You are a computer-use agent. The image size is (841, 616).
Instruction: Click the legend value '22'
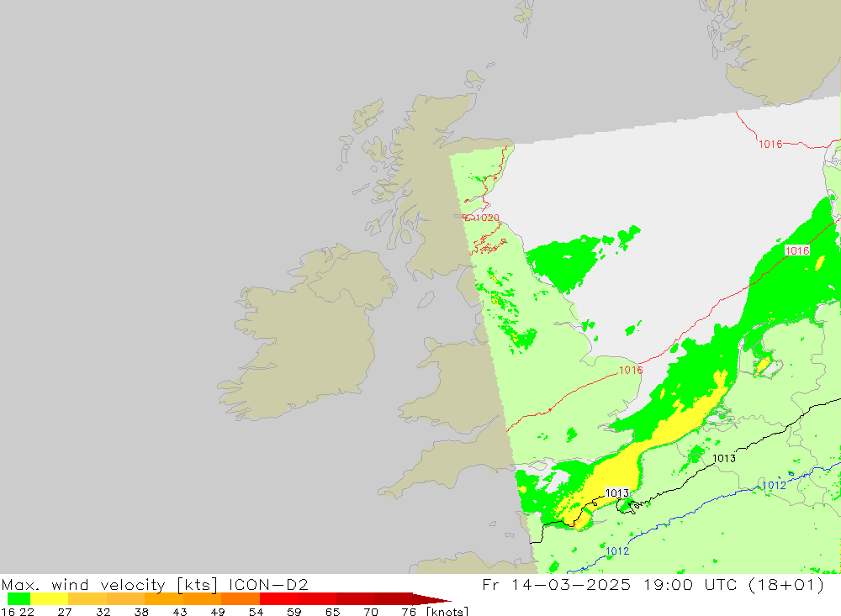pyautogui.click(x=26, y=612)
